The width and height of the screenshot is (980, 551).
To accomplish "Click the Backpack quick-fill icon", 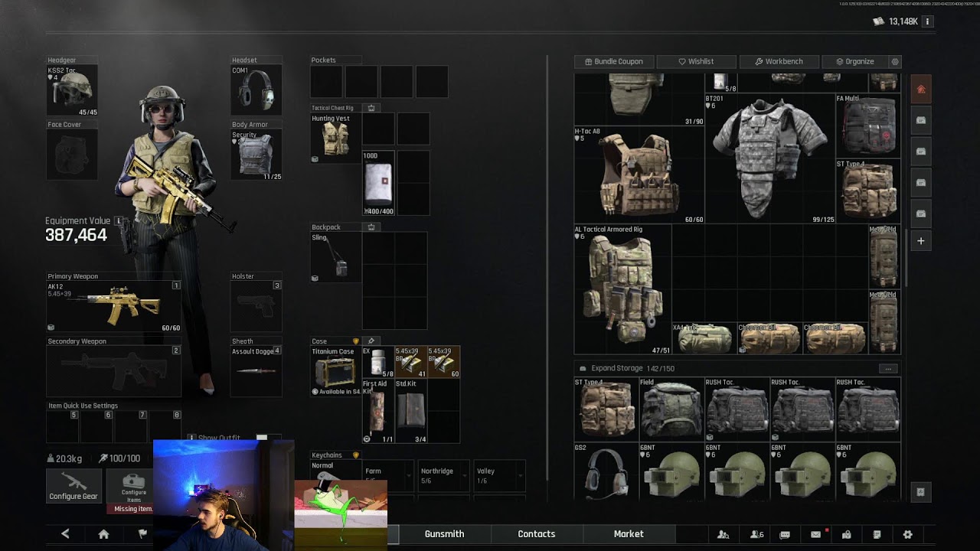I will coord(371,227).
